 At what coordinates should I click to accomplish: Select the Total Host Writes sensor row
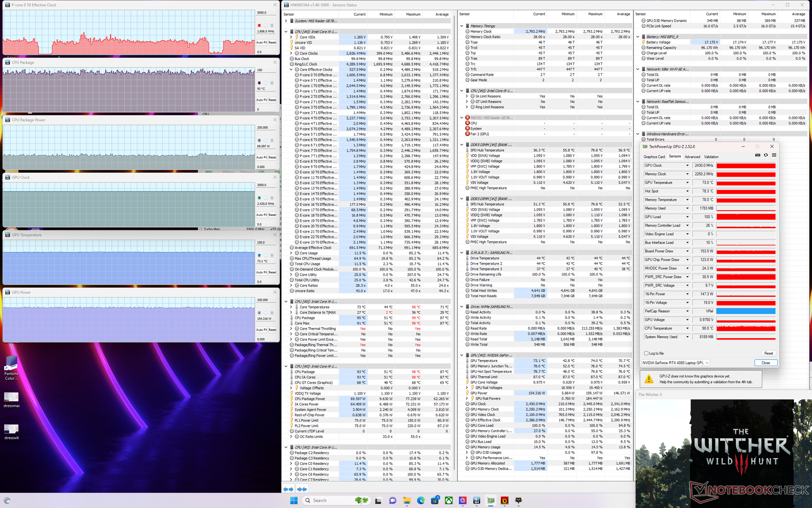546,290
